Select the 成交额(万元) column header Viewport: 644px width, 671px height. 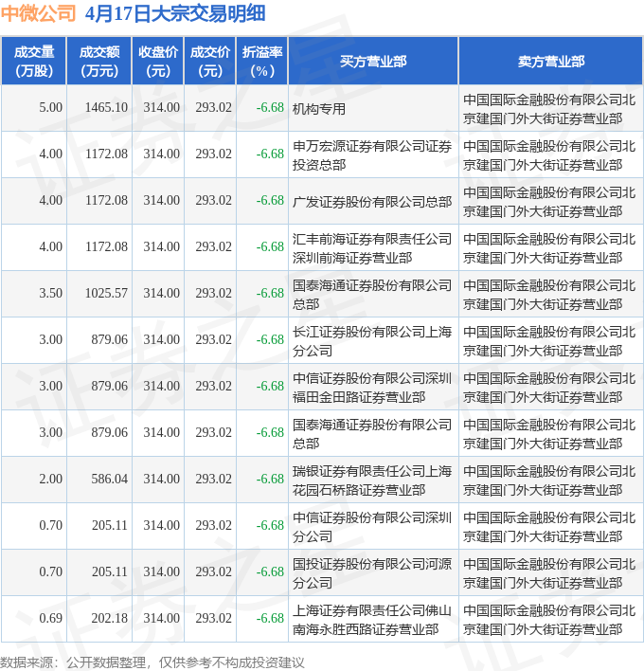pos(99,62)
